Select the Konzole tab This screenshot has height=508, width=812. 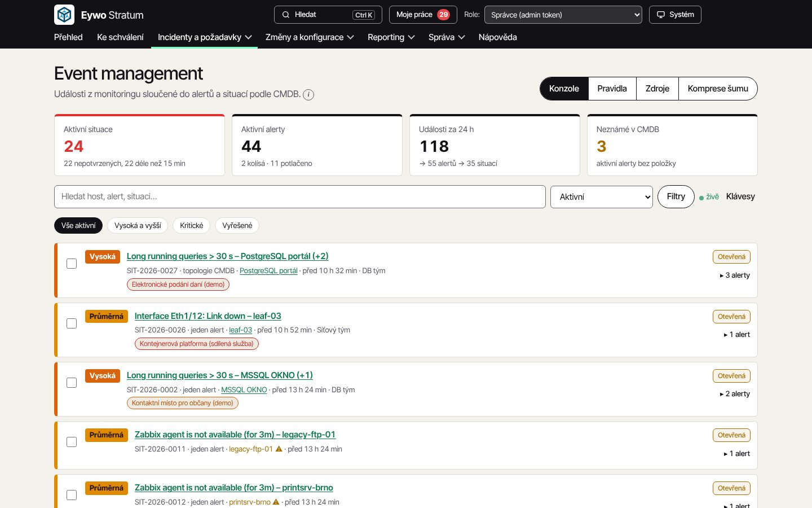pos(564,89)
